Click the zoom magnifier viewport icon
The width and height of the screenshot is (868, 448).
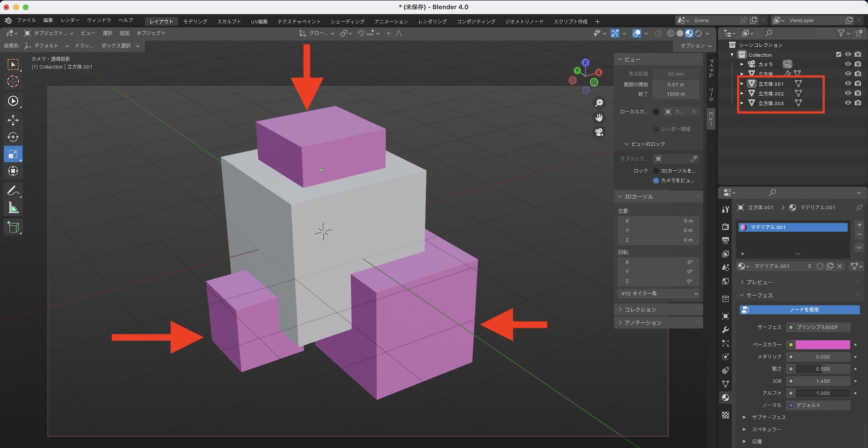point(599,103)
